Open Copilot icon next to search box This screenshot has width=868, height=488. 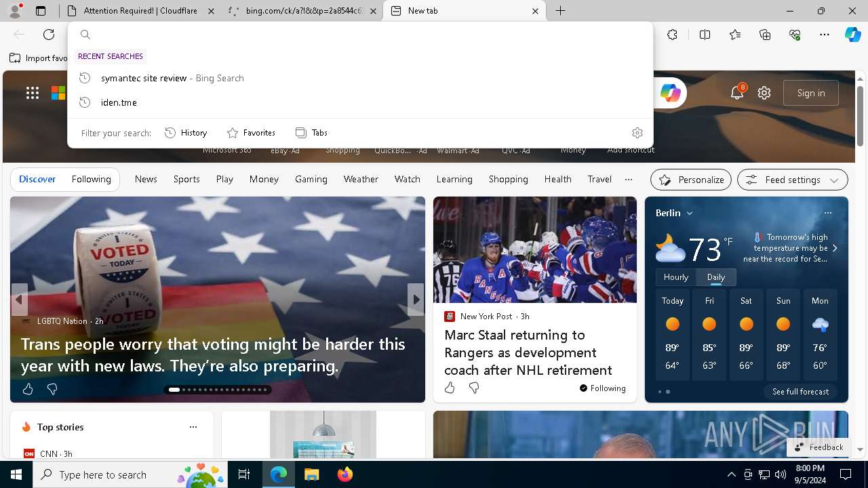pyautogui.click(x=670, y=93)
